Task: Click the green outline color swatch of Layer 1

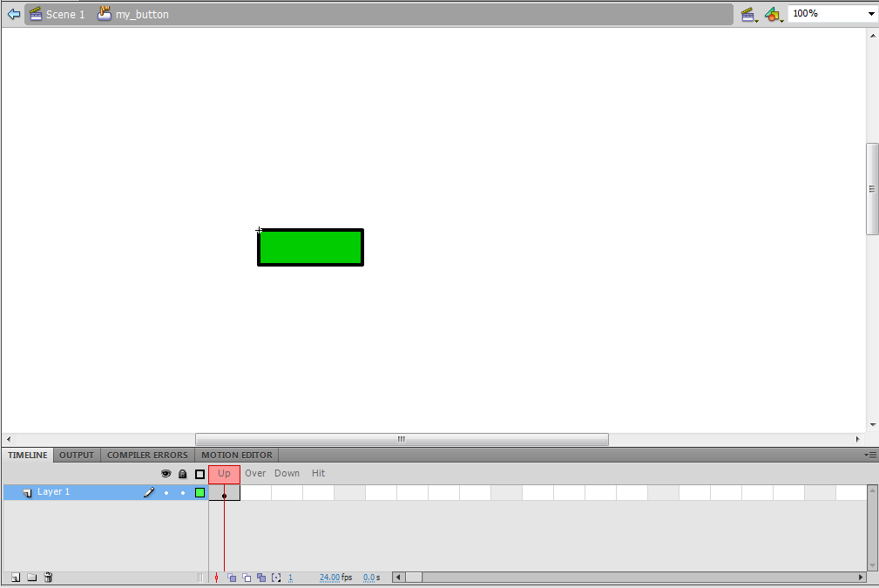Action: pos(199,493)
